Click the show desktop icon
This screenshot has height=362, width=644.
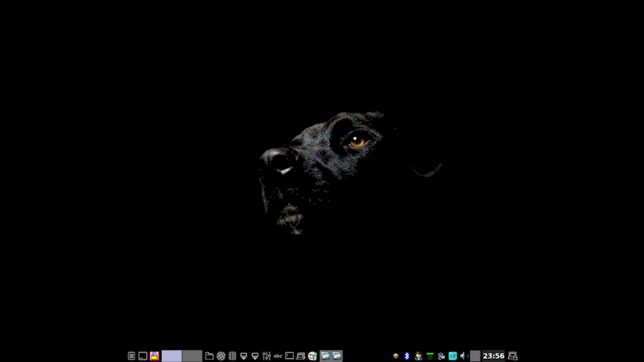tap(142, 356)
